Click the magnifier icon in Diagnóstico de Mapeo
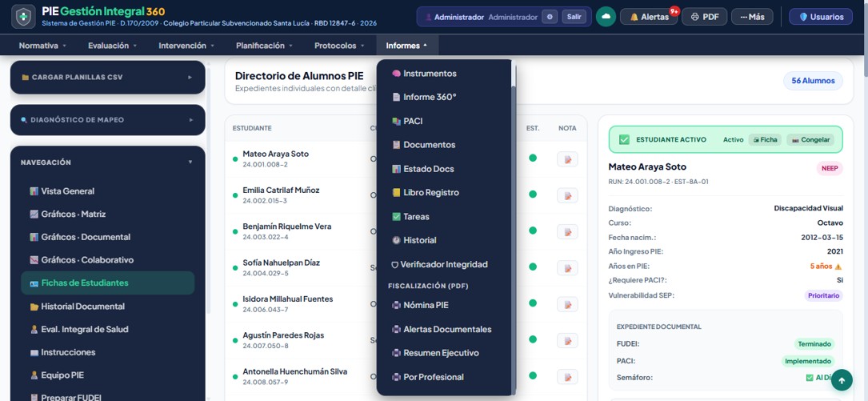The height and width of the screenshot is (401, 868). tap(24, 119)
